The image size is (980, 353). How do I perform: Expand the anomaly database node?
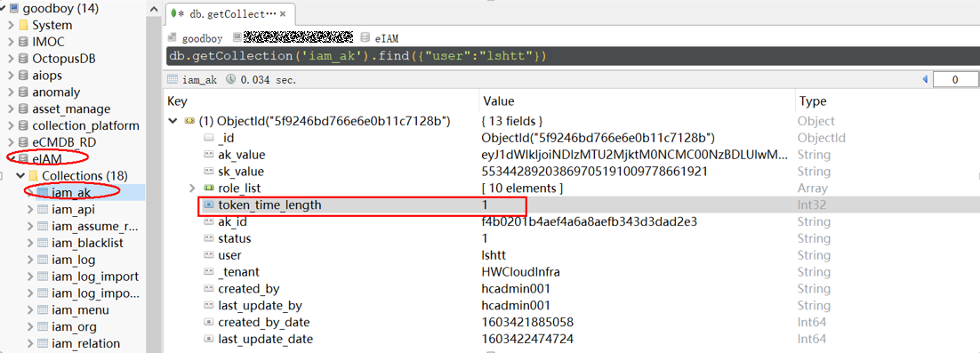pos(11,92)
